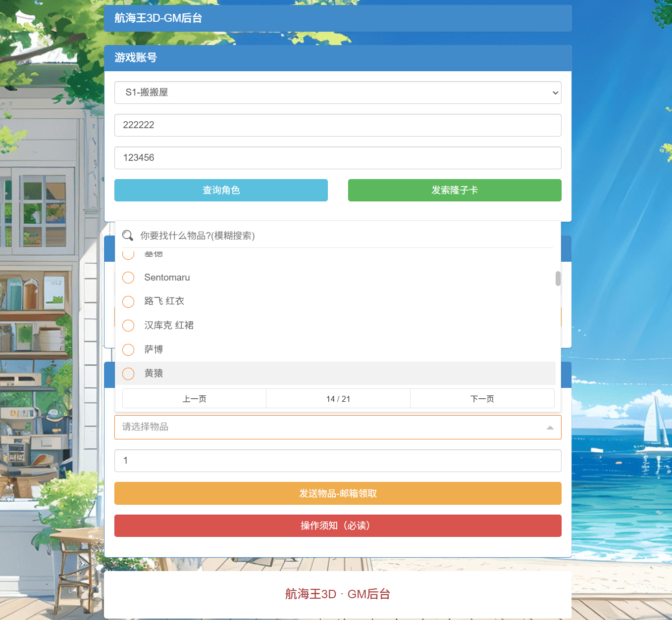Image resolution: width=672 pixels, height=620 pixels.
Task: Open the 操作须知（必读） notice button
Action: [x=338, y=525]
